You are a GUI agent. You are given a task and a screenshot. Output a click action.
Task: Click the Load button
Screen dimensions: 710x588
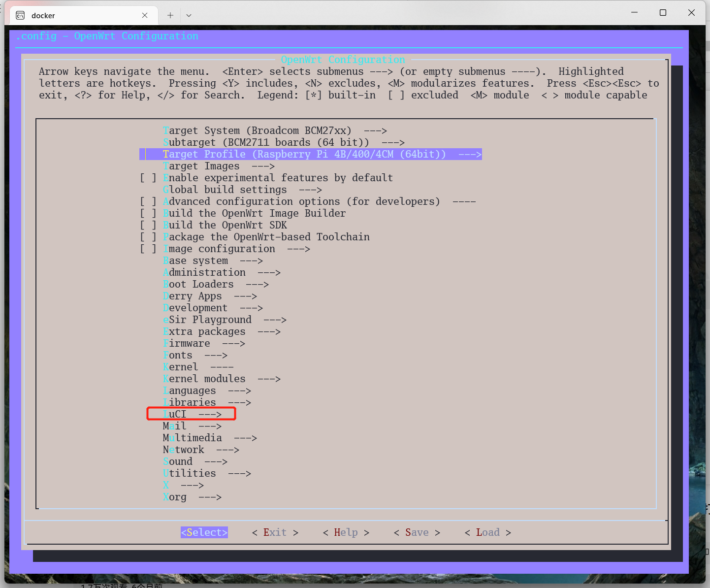[487, 532]
